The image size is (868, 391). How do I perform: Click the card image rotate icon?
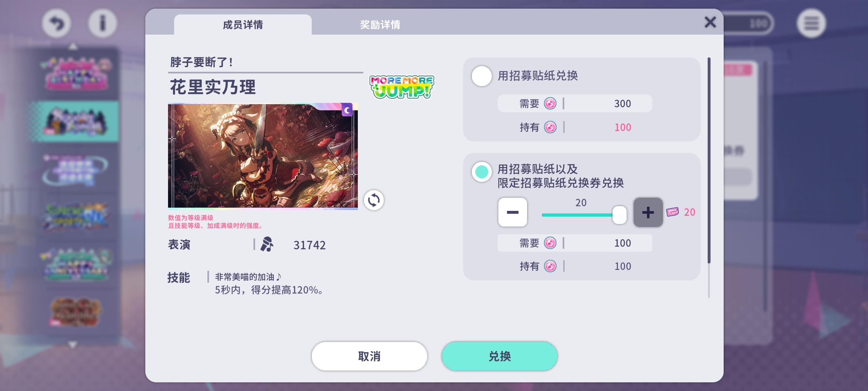coord(373,200)
